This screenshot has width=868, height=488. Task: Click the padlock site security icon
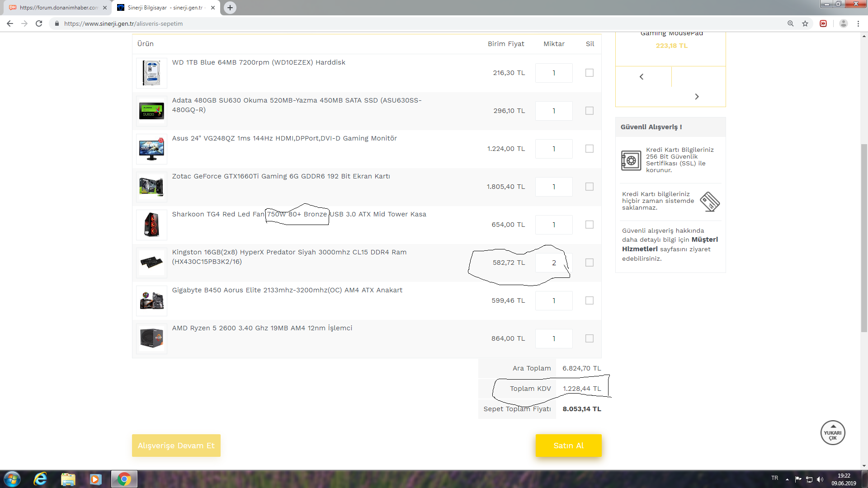57,23
